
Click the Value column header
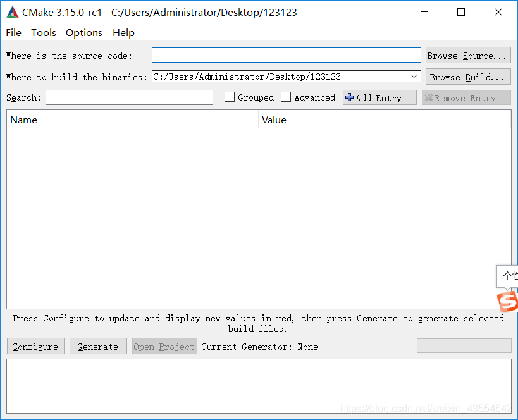tap(385, 120)
